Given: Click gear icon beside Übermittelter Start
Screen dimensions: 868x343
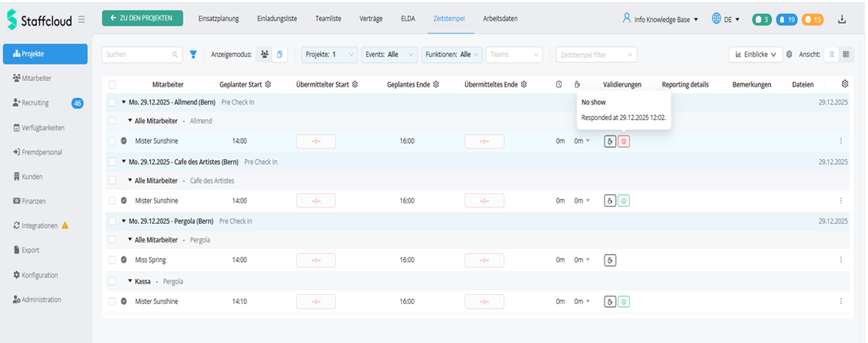Looking at the screenshot, I should coord(355,84).
